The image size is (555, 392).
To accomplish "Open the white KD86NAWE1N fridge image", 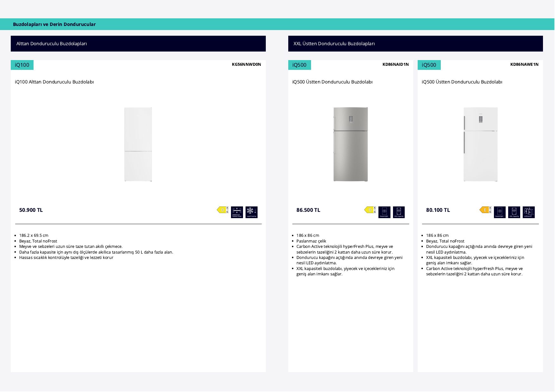I will [x=480, y=144].
